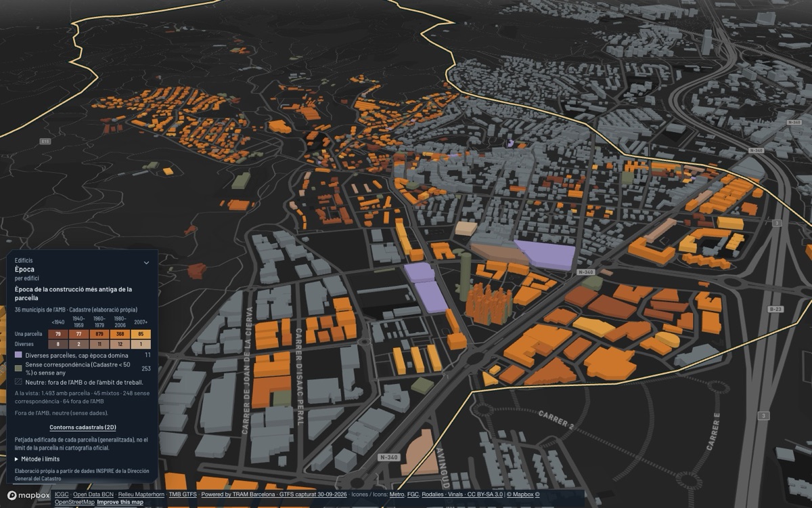Click the '<1940' column header
Screen dimensions: 812x508
(x=58, y=322)
